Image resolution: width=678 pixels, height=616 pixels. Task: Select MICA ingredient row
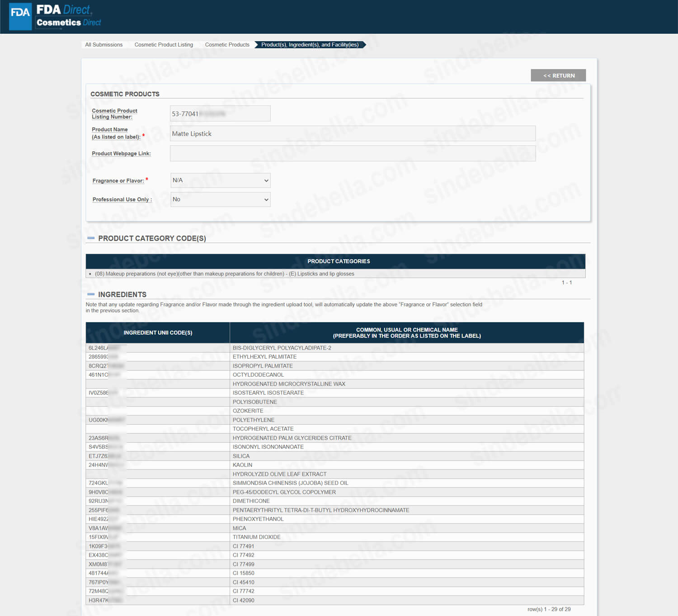coord(335,528)
